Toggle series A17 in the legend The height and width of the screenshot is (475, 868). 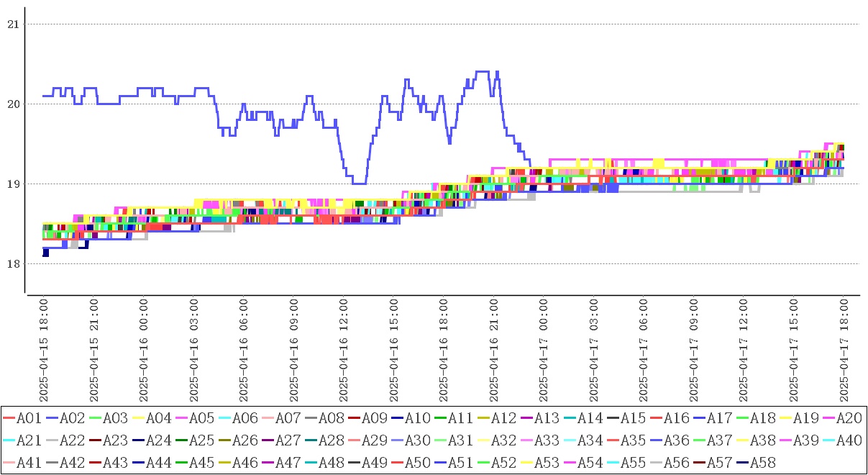(719, 417)
